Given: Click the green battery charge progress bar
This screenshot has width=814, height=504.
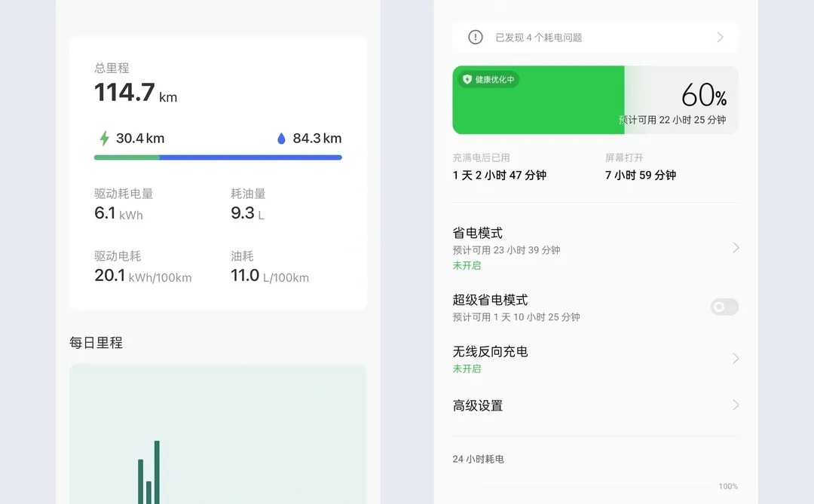Looking at the screenshot, I should (538, 99).
